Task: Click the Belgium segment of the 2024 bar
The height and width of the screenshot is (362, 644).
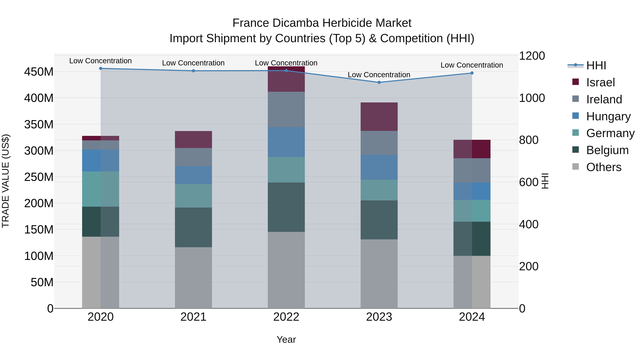Action: (x=472, y=239)
